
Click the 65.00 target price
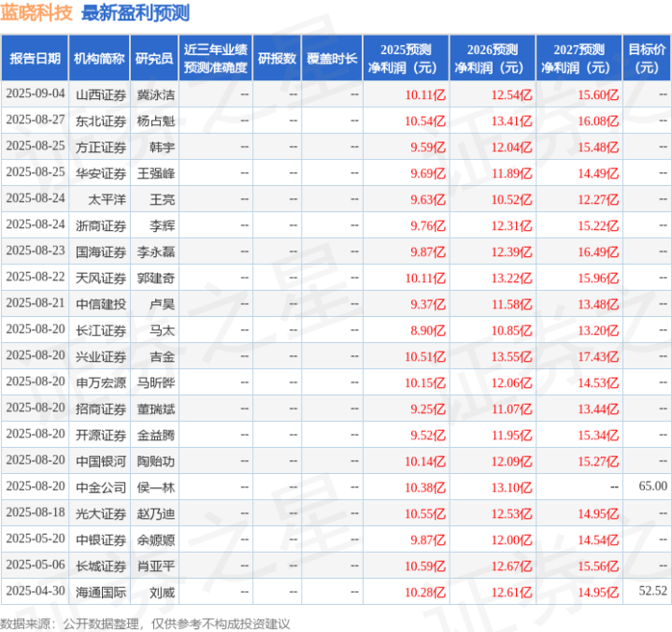(x=652, y=486)
